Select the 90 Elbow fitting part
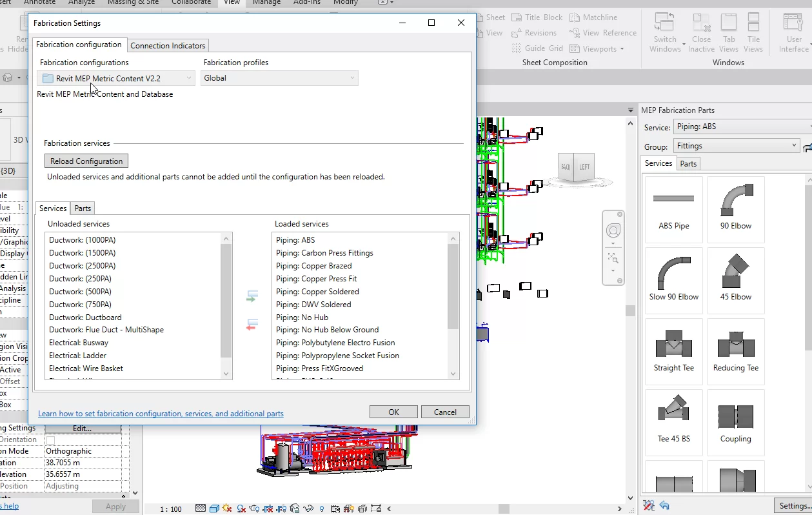812x515 pixels. 735,208
